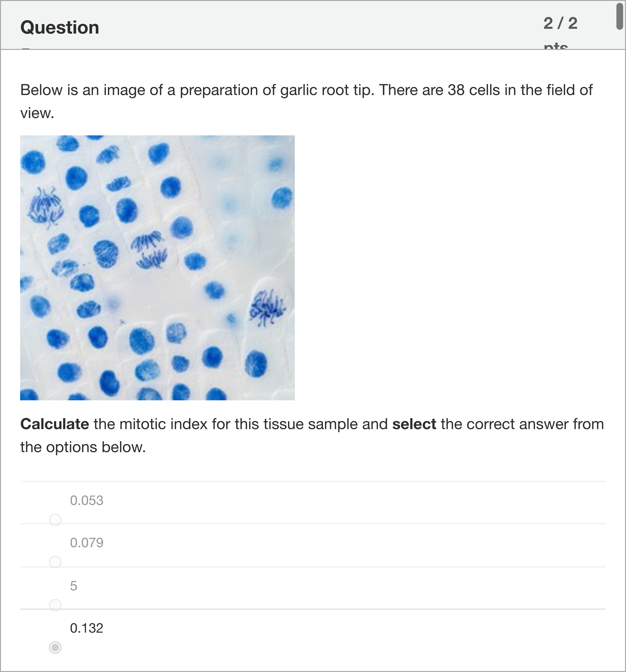Click the 0.079 answer label

click(x=87, y=543)
